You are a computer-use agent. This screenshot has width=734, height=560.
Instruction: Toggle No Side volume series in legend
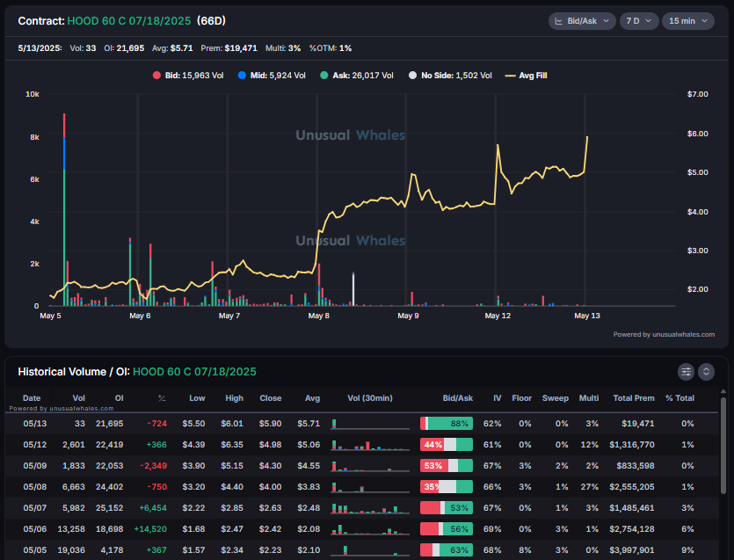450,76
